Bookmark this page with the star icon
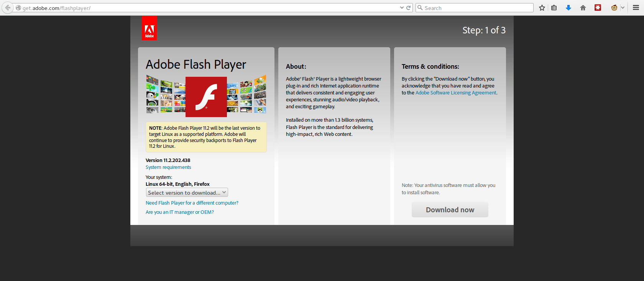Viewport: 644px width, 281px height. [542, 8]
